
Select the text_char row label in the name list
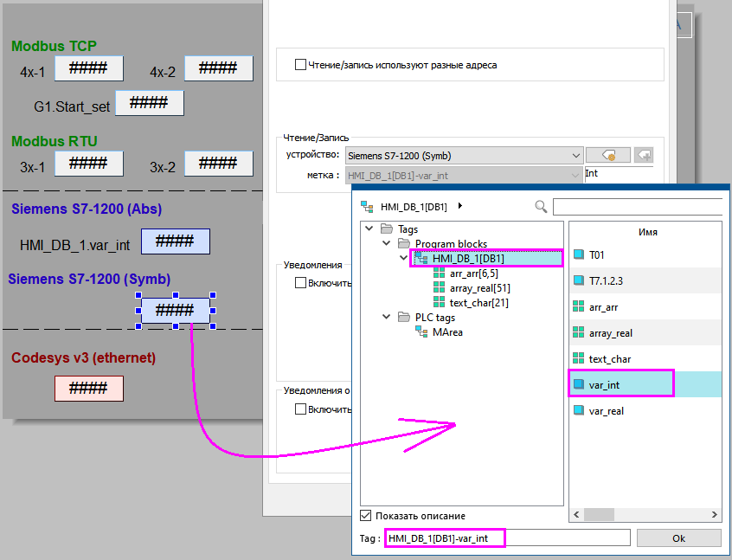(x=610, y=359)
